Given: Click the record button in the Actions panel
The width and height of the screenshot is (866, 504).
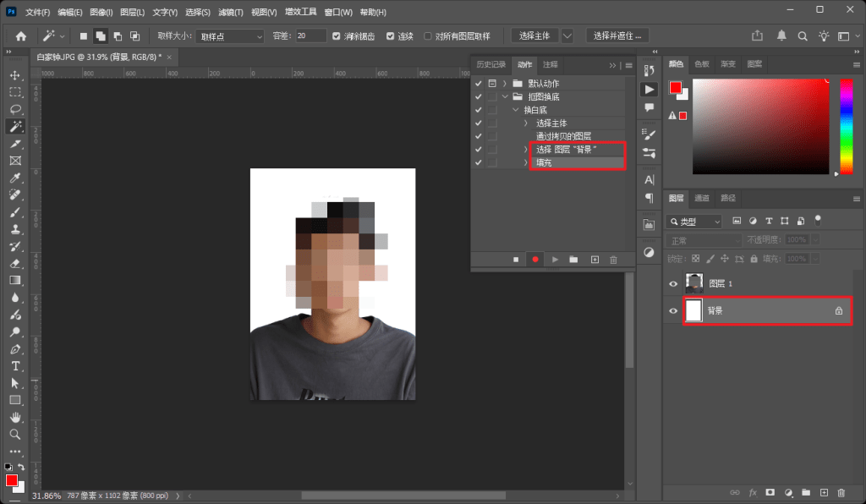Looking at the screenshot, I should point(534,260).
